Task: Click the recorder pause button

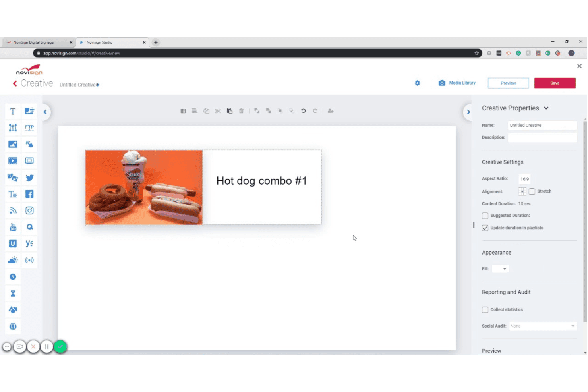Action: coord(46,347)
